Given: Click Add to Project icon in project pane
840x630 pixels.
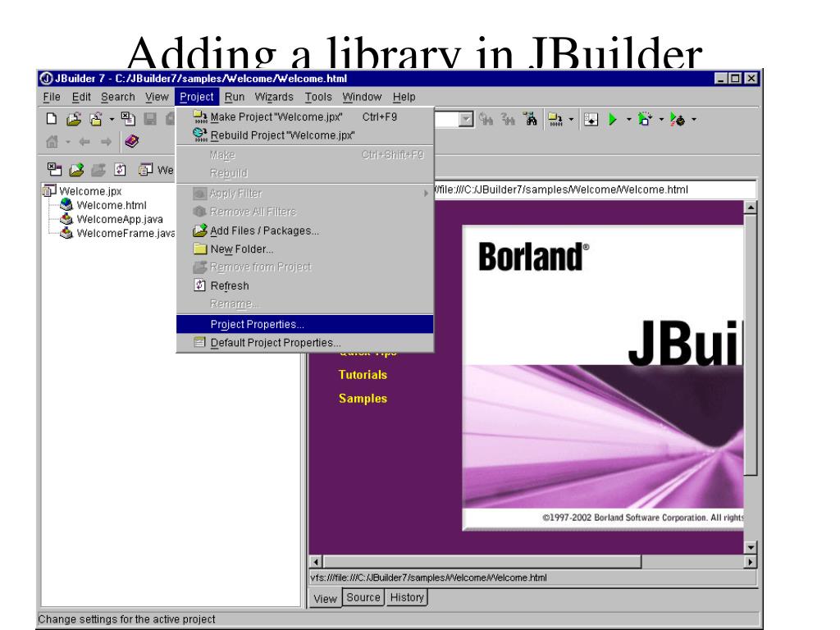Looking at the screenshot, I should (76, 170).
